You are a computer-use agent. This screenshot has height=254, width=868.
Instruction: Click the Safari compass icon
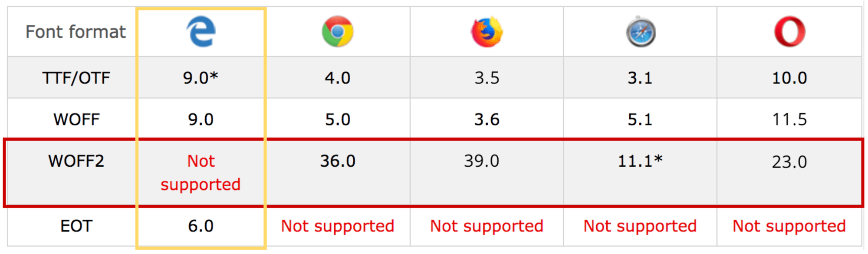tap(641, 32)
